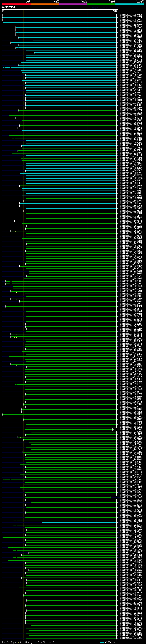Select the UniRef100_B9F9X9 hit label
Image resolution: width=146 pixels, height=644 pixels.
131,58
